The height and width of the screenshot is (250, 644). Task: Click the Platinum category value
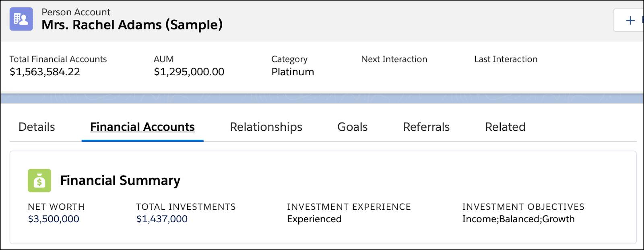pyautogui.click(x=292, y=72)
